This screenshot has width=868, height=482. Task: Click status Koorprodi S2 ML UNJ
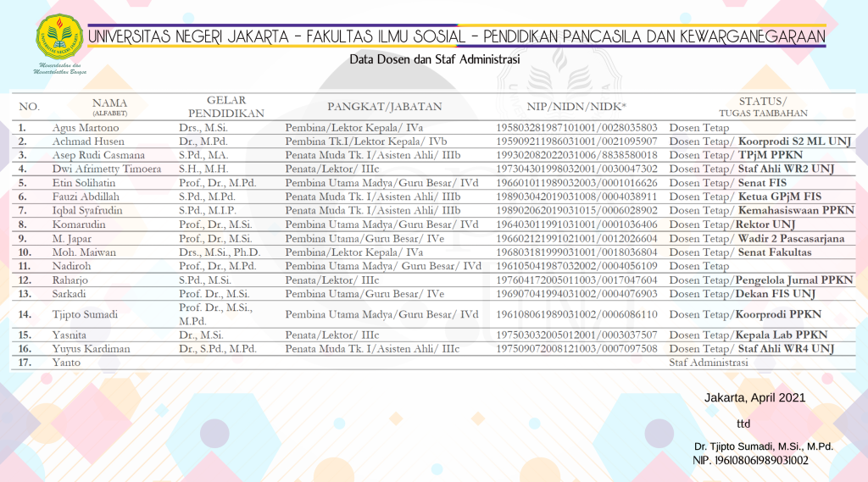click(x=794, y=141)
